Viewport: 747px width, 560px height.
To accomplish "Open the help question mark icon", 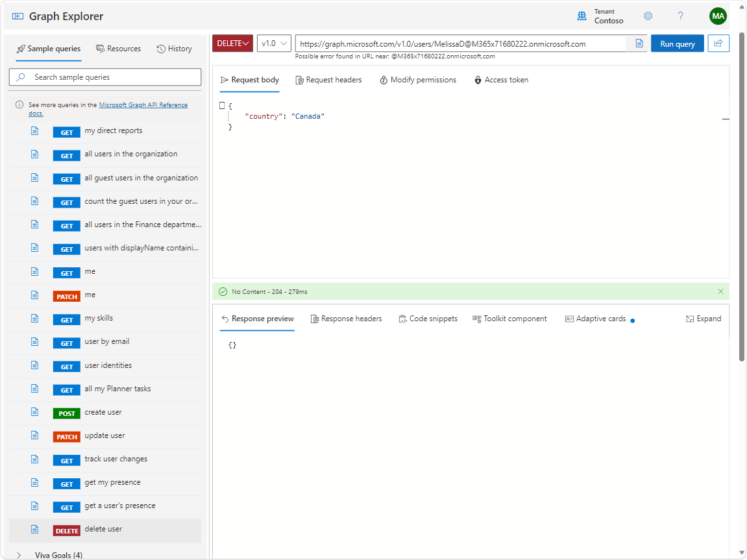I will pos(680,16).
